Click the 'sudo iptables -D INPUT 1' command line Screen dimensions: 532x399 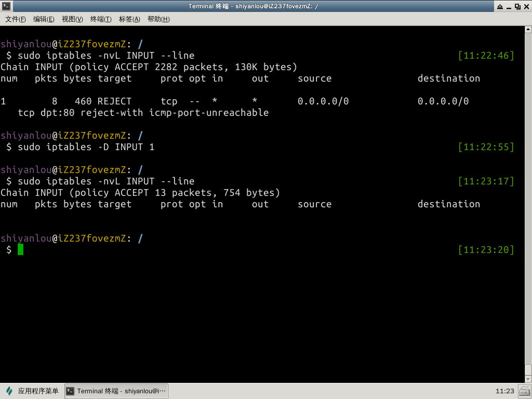86,147
